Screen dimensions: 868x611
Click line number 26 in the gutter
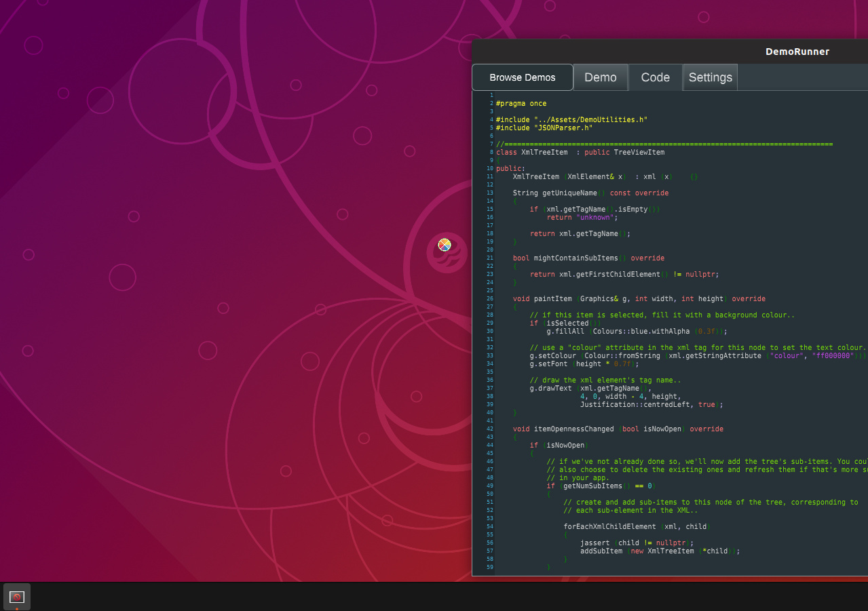click(x=490, y=298)
